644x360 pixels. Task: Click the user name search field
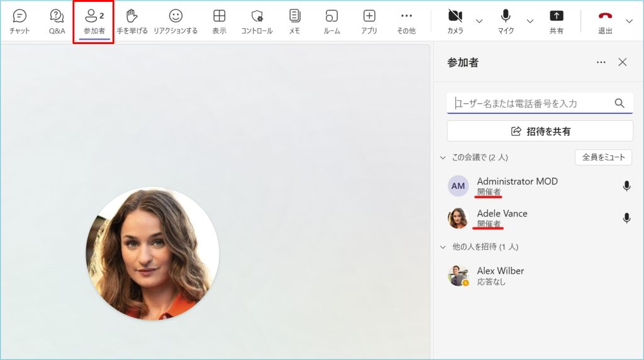point(531,103)
